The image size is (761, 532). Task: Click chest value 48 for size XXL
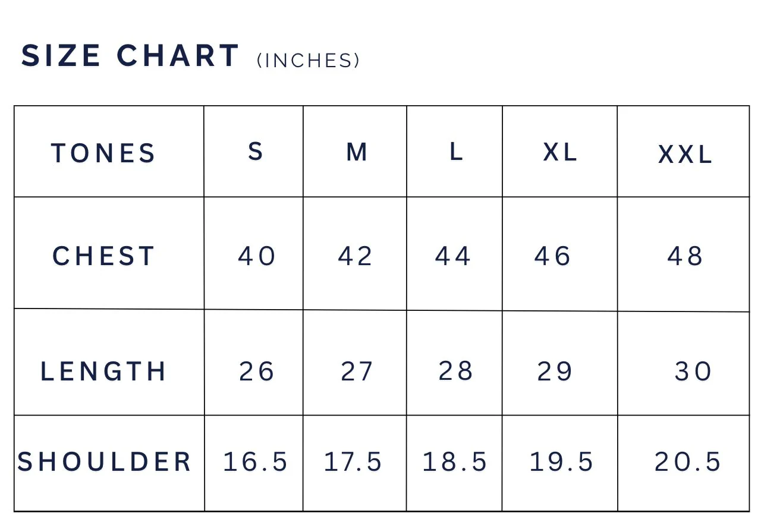(x=685, y=257)
